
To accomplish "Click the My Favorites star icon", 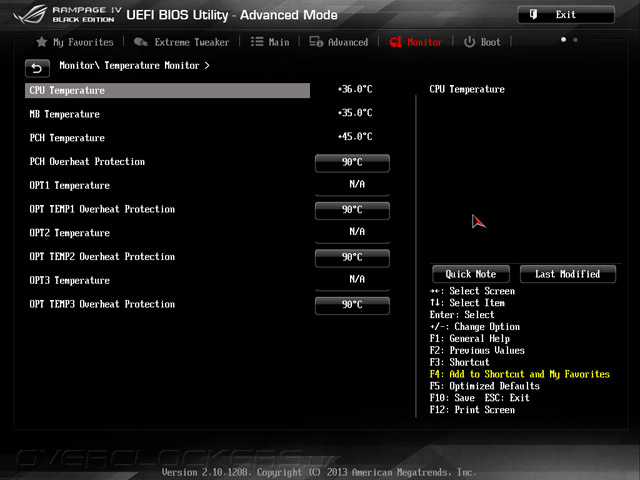I will (42, 42).
